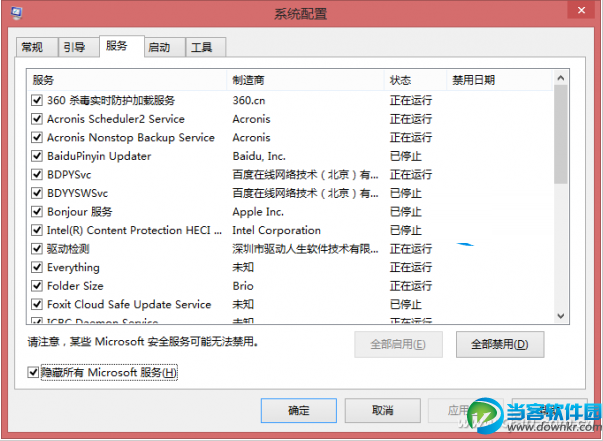
Task: Toggle the BDPYSvc service checkbox
Action: point(37,175)
